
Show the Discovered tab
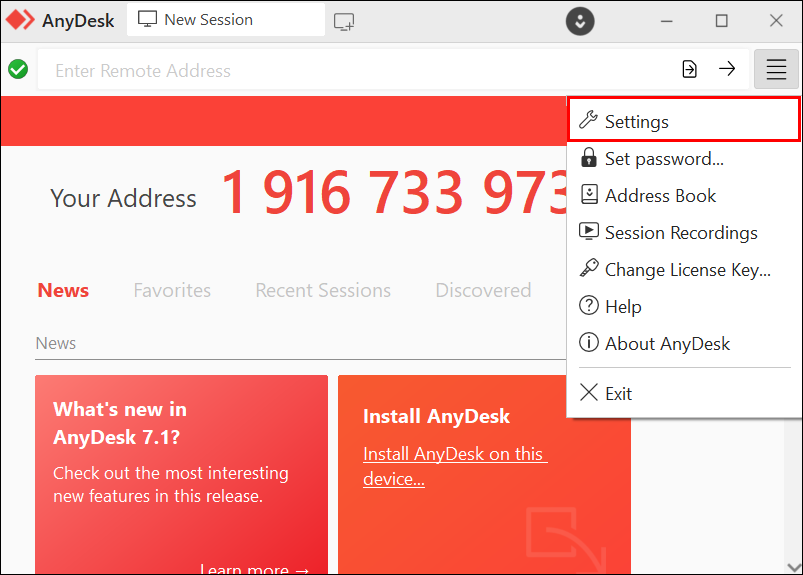tap(483, 290)
